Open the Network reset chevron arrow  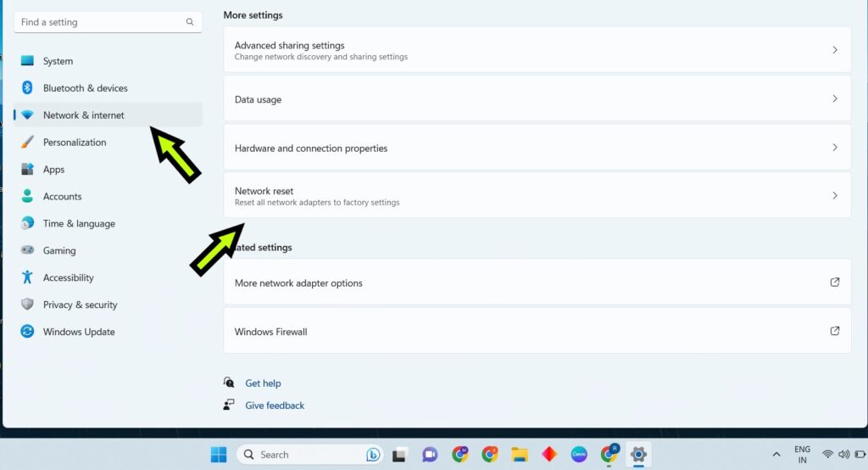click(x=835, y=196)
